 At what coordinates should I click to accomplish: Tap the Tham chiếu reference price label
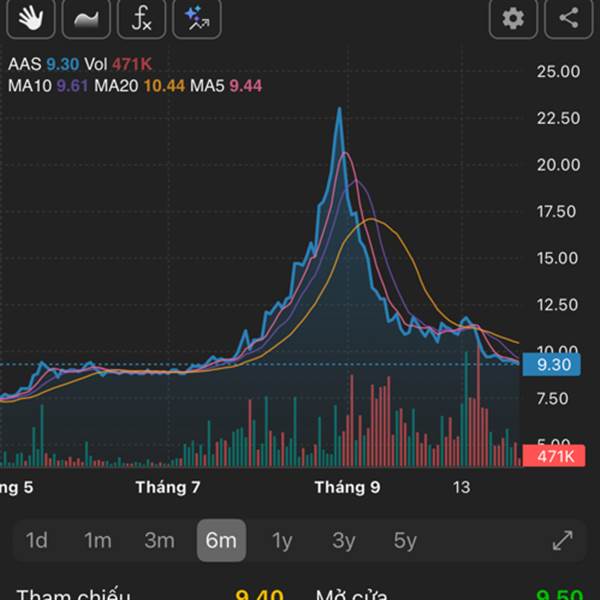pyautogui.click(x=73, y=594)
